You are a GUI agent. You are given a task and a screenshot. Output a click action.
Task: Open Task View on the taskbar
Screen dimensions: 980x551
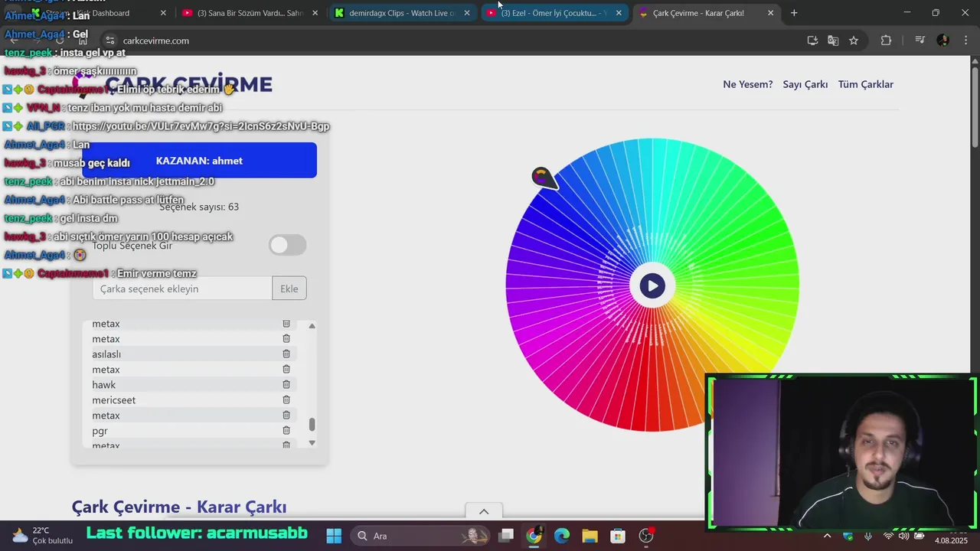[506, 536]
